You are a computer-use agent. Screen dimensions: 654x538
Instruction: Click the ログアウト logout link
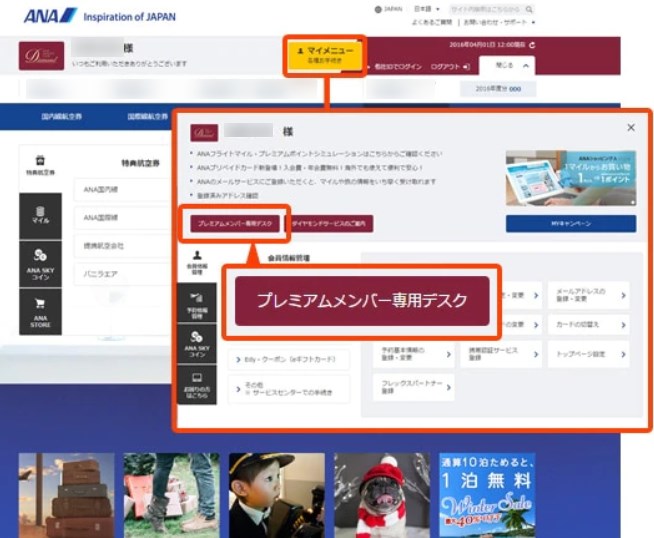pyautogui.click(x=450, y=66)
